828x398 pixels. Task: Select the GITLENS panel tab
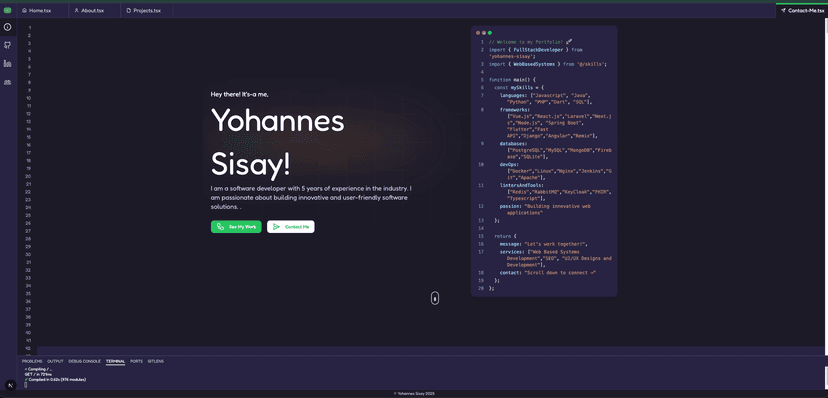click(x=156, y=361)
